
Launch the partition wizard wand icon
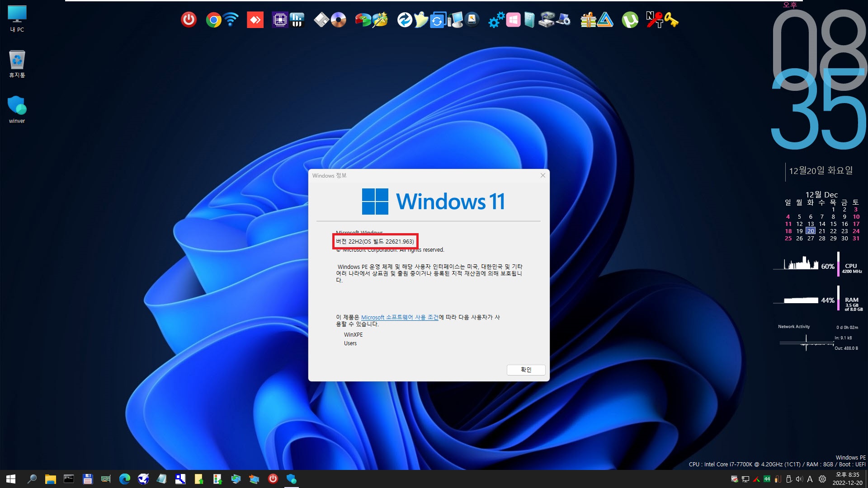tap(380, 20)
